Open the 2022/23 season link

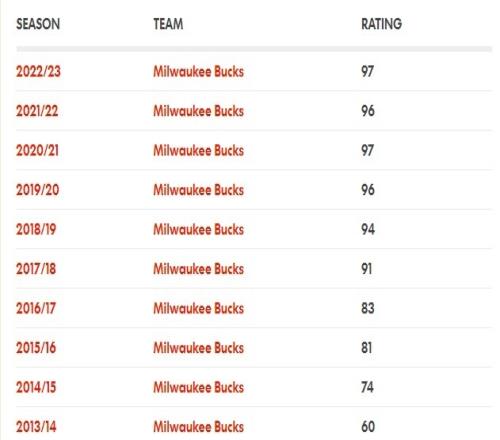coord(38,71)
